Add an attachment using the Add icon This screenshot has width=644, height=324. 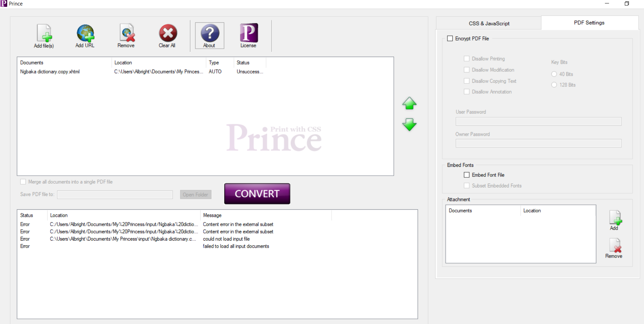coord(615,218)
